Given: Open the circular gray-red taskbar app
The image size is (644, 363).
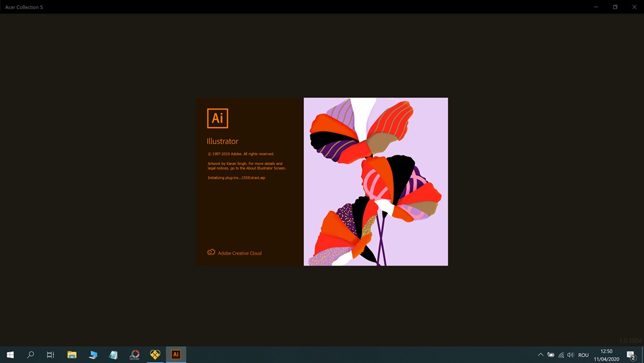Looking at the screenshot, I should coord(135,355).
